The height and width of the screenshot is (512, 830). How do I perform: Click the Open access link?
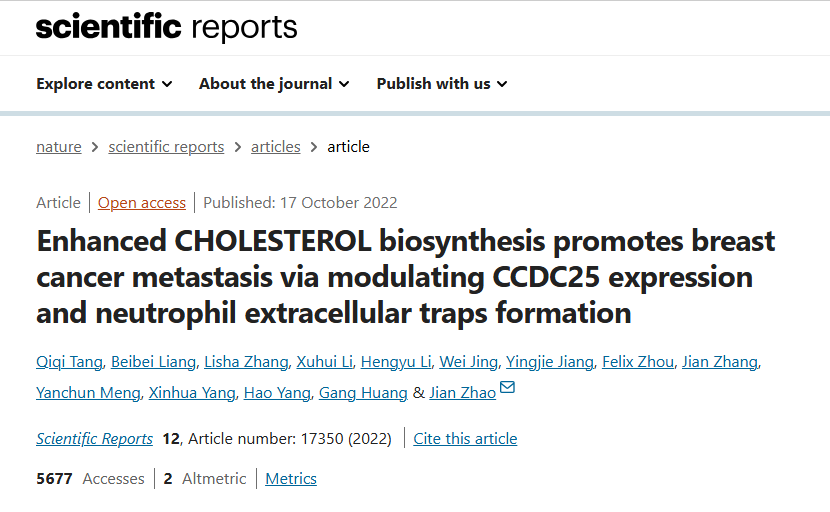[142, 203]
